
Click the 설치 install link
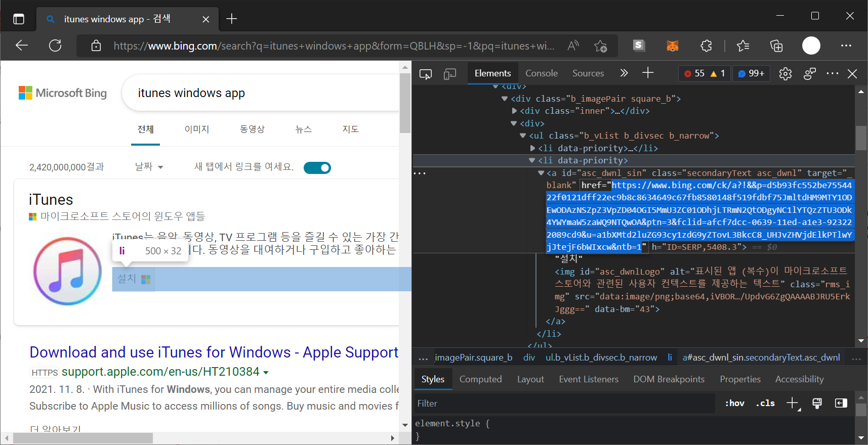(x=134, y=279)
